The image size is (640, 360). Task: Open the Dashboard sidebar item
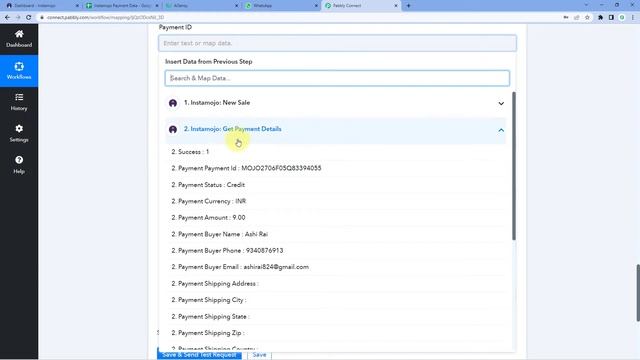(x=19, y=39)
